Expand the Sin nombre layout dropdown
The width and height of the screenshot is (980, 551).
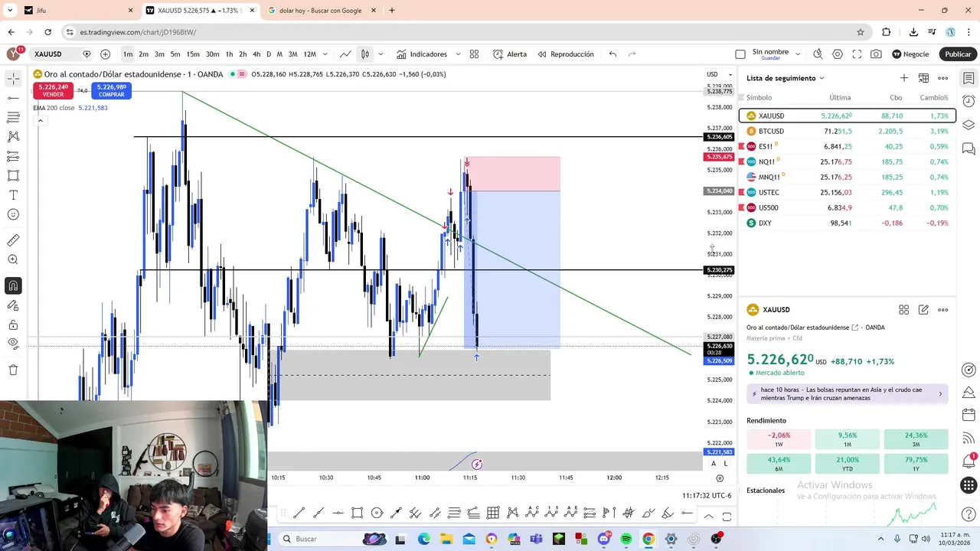click(798, 54)
